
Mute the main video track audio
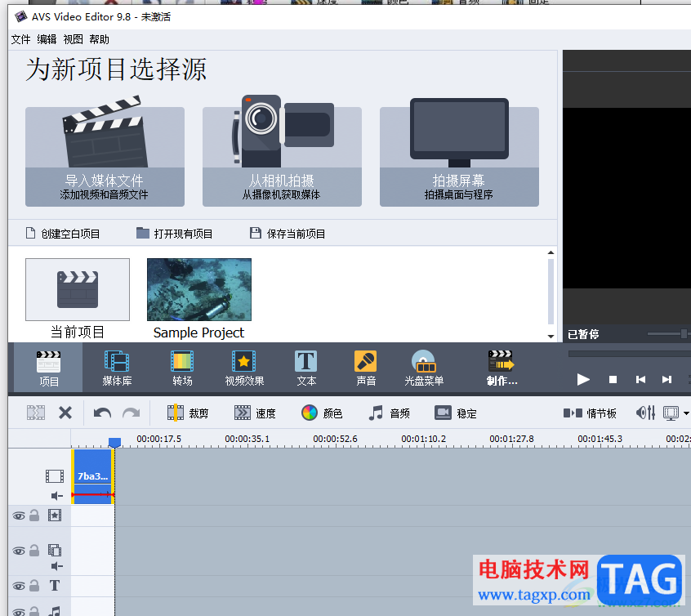click(x=57, y=496)
